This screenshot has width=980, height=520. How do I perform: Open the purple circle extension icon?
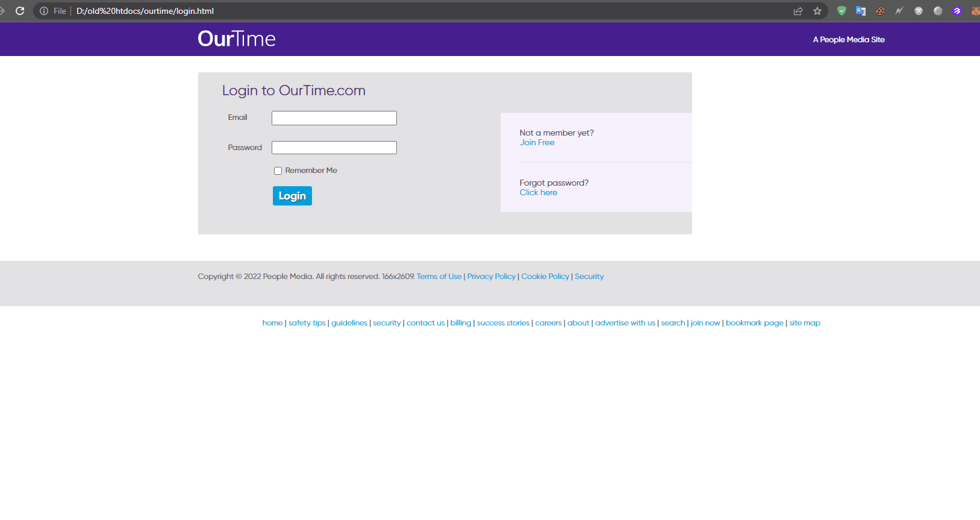tap(957, 11)
